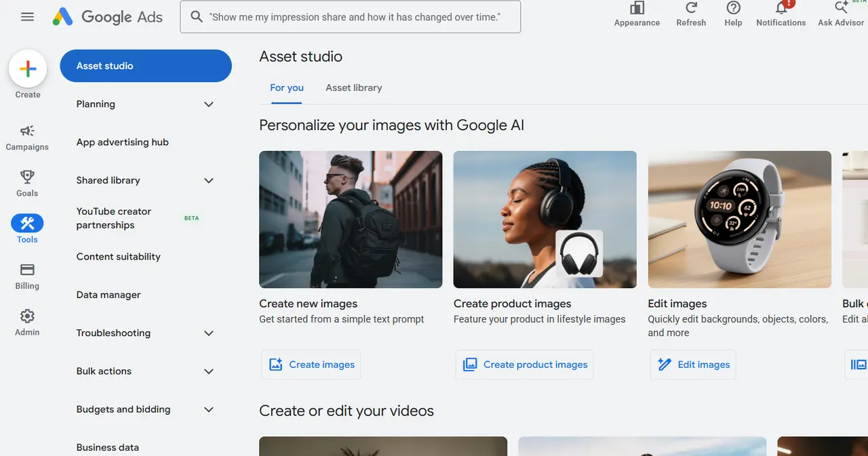Go to Campaigns in sidebar
868x456 pixels.
click(x=27, y=138)
